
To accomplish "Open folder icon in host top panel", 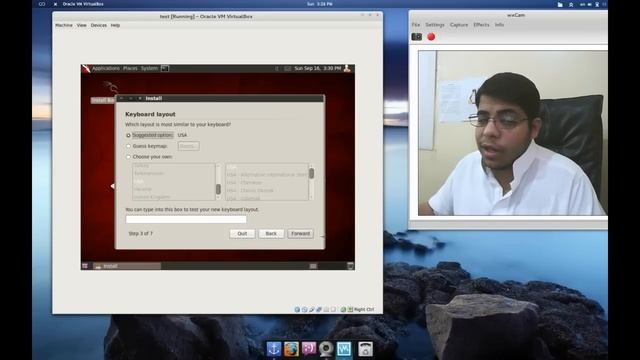I will (560, 4).
